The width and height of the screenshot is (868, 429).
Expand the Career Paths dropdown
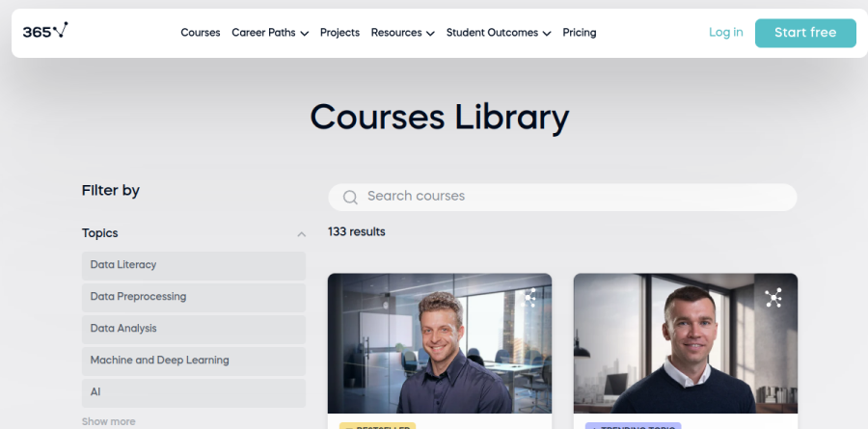[270, 33]
